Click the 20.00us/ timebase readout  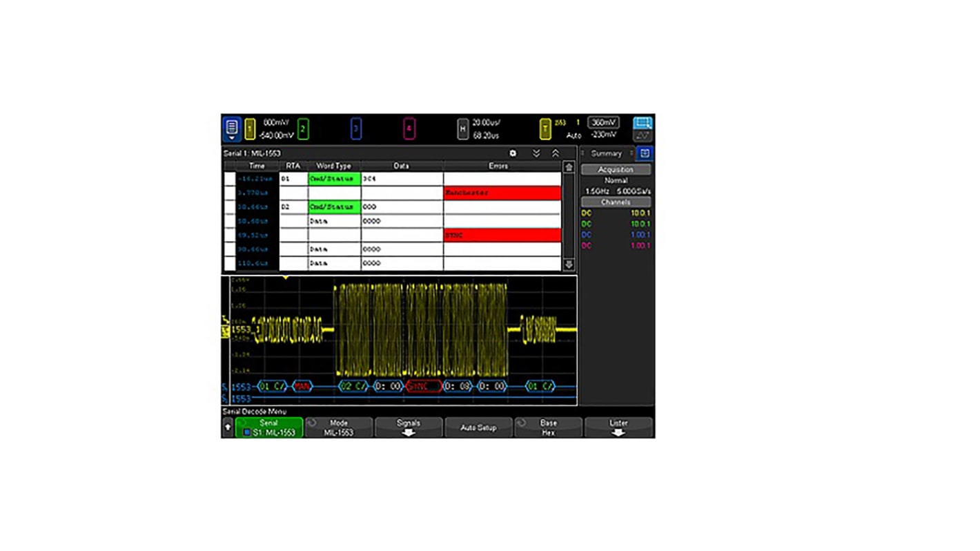point(487,122)
